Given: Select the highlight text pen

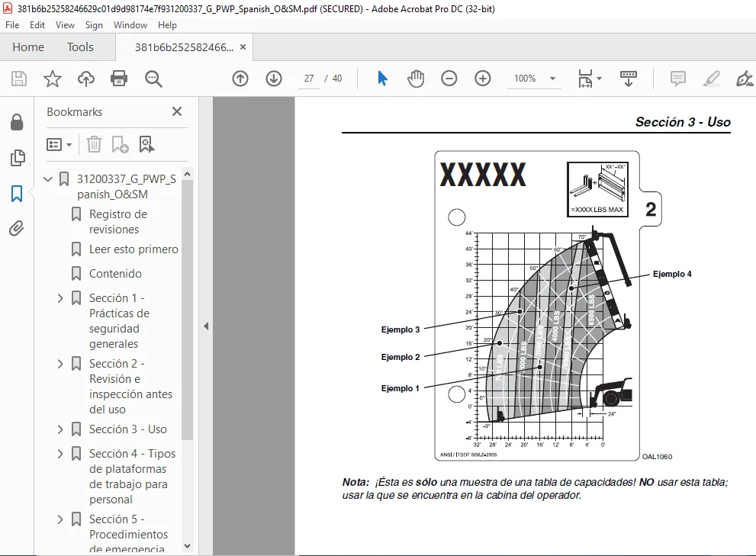Looking at the screenshot, I should coord(711,78).
